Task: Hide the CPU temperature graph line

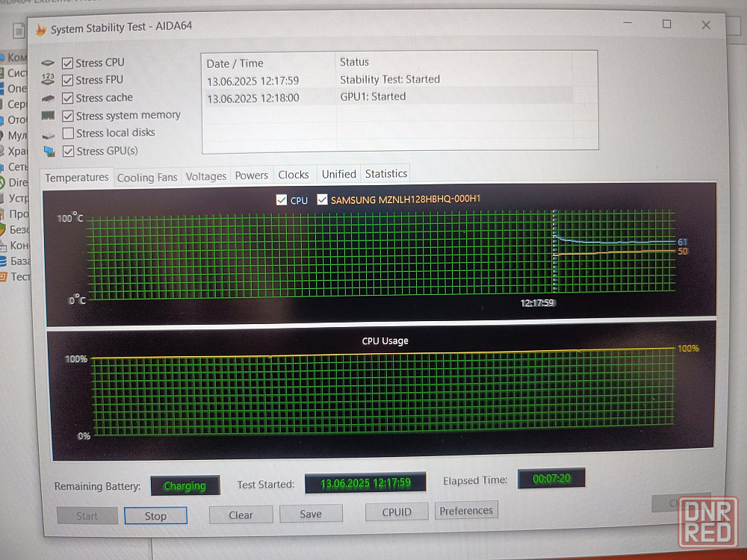Action: [x=282, y=200]
